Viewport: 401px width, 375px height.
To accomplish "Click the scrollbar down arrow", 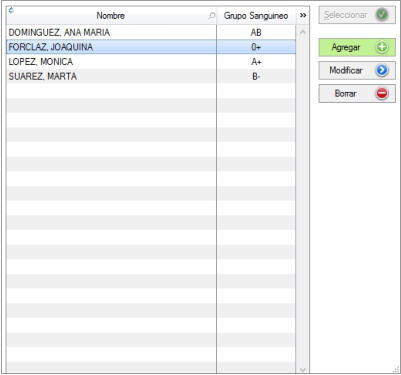I will 303,369.
